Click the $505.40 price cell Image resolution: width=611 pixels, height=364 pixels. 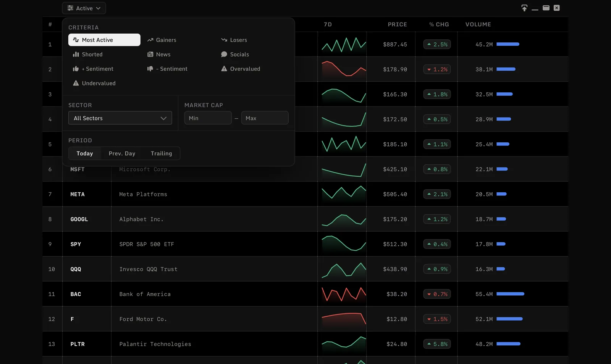coord(395,195)
